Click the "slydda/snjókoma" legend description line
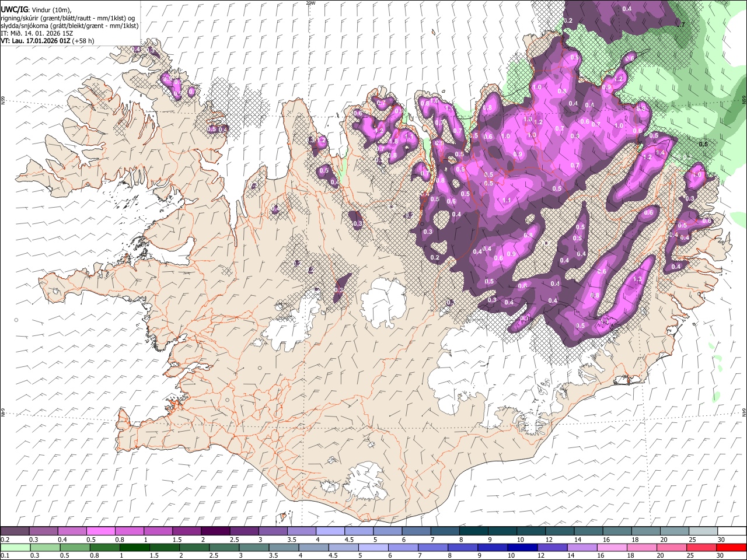Screen dimensions: 747x560 tap(69, 26)
